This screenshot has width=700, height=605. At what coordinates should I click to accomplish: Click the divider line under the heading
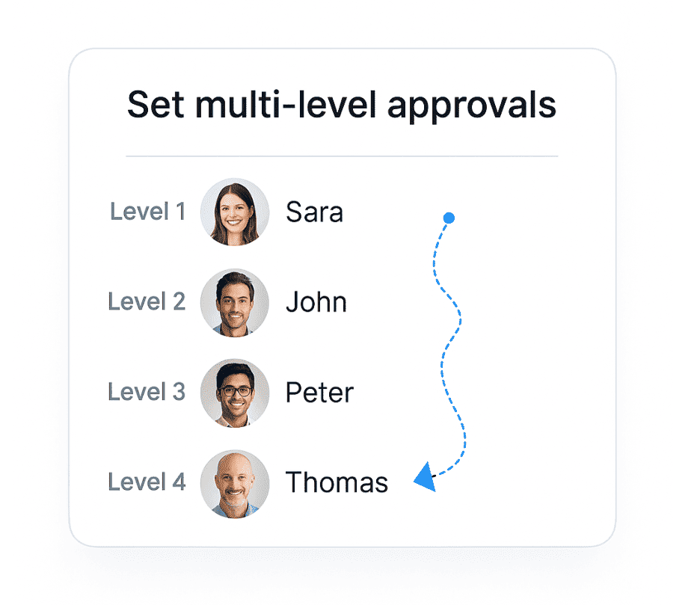click(x=342, y=156)
